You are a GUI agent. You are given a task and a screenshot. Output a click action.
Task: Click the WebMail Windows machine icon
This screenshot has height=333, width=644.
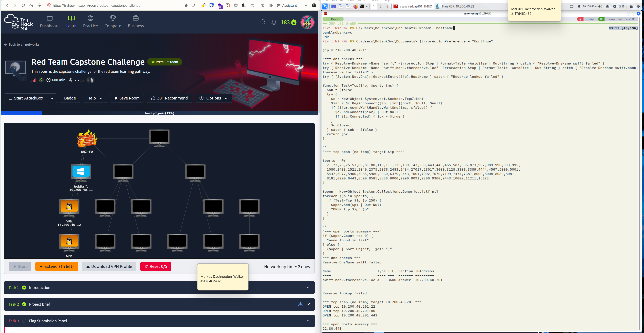click(81, 172)
